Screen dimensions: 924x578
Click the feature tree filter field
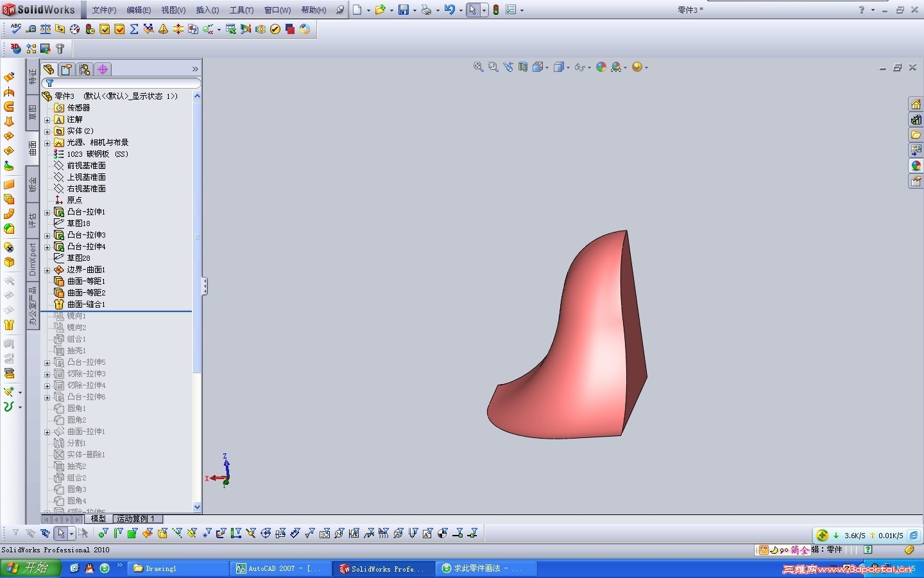point(121,83)
